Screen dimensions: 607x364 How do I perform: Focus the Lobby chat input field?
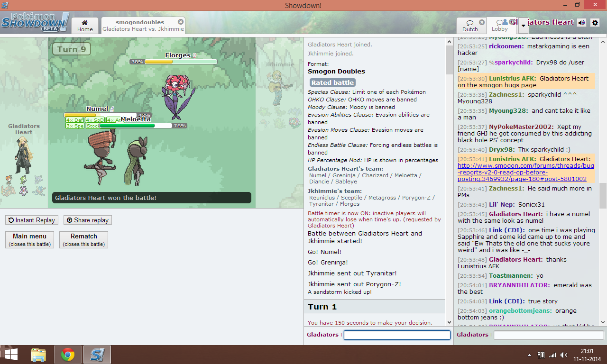[x=550, y=335]
